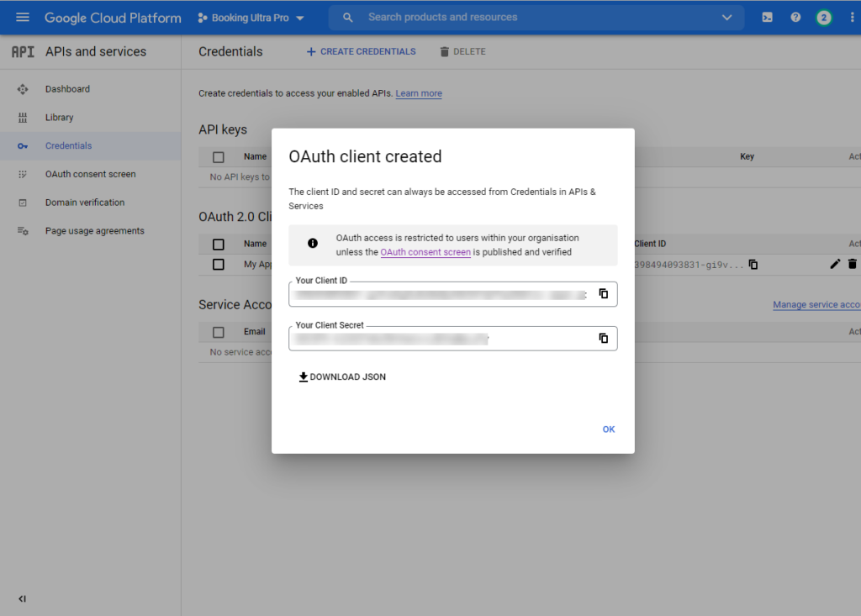The image size is (861, 616).
Task: Click the Client ID column header
Action: (650, 244)
